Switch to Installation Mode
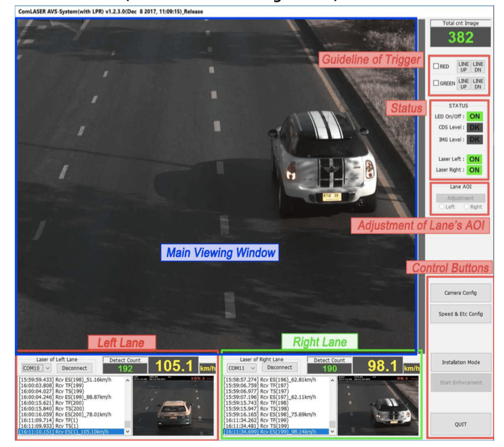The image size is (504, 447). [461, 362]
